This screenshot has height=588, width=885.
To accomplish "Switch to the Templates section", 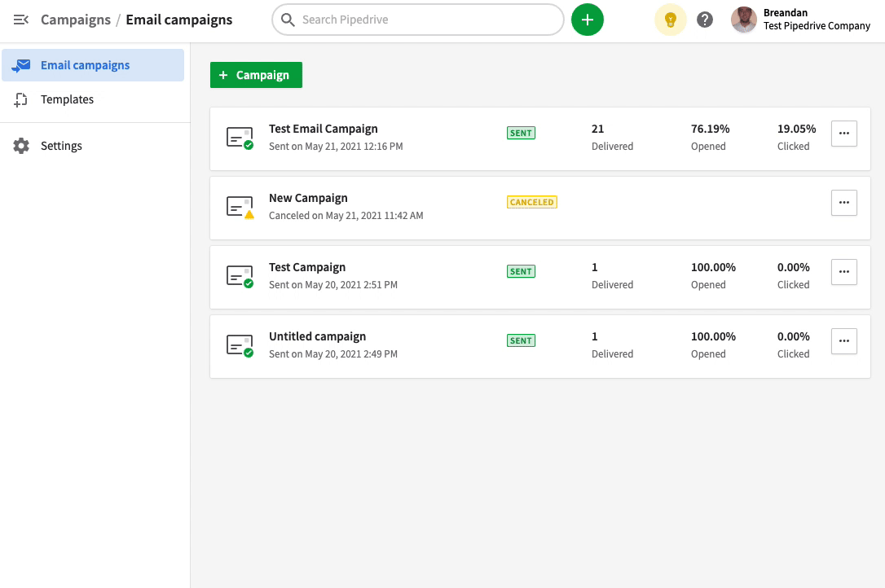I will click(67, 99).
